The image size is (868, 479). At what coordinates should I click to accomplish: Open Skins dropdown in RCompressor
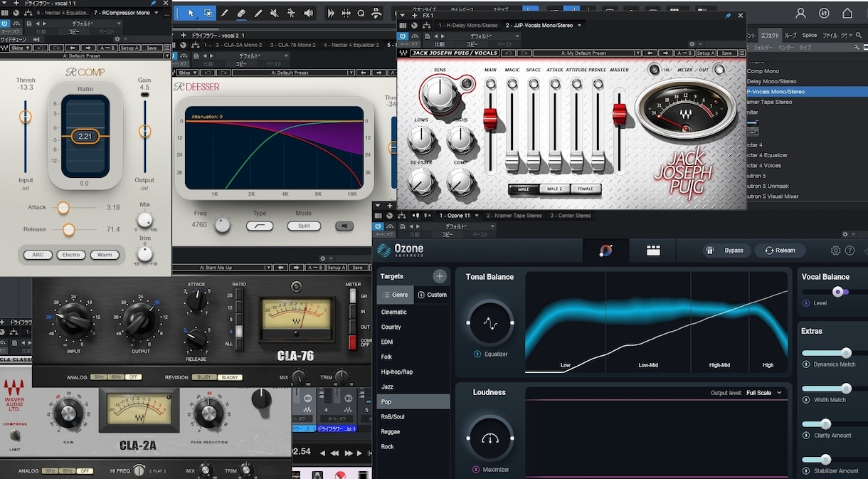[20, 48]
